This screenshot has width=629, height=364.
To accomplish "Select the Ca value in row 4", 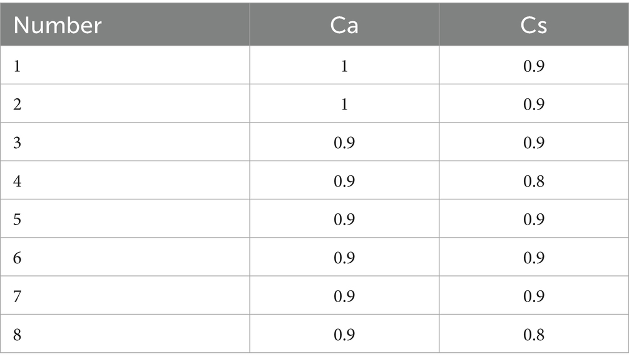I will (x=344, y=181).
